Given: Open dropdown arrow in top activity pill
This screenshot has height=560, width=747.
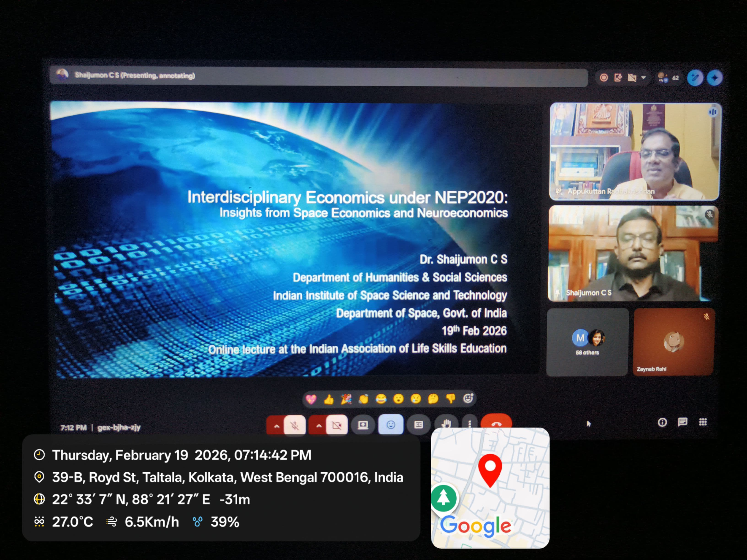Looking at the screenshot, I should pos(643,78).
